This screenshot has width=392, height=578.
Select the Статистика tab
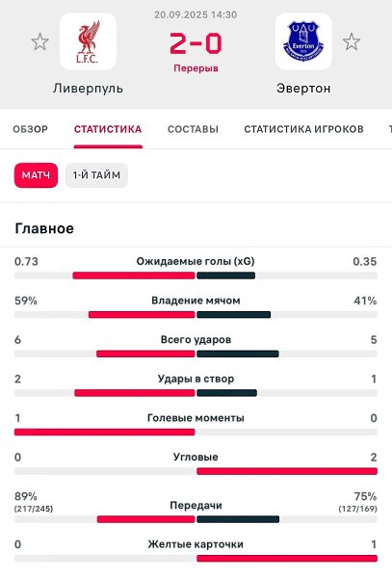click(108, 129)
